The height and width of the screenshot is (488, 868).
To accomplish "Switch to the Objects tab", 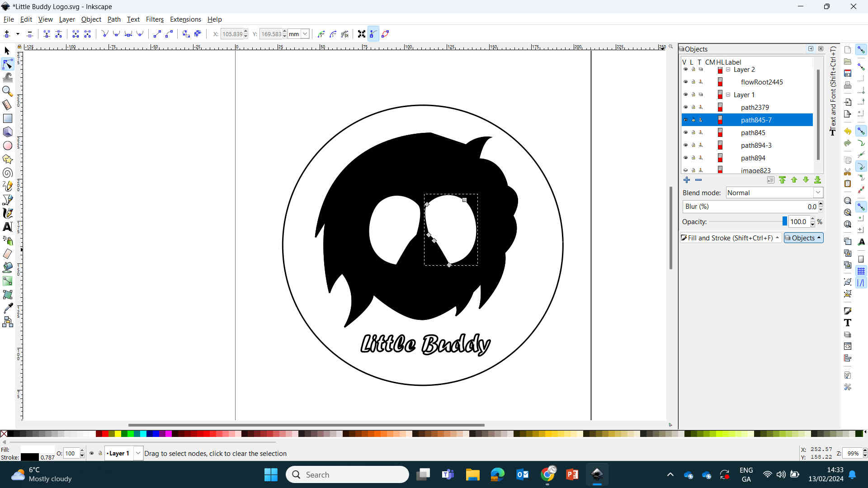I will (x=803, y=238).
